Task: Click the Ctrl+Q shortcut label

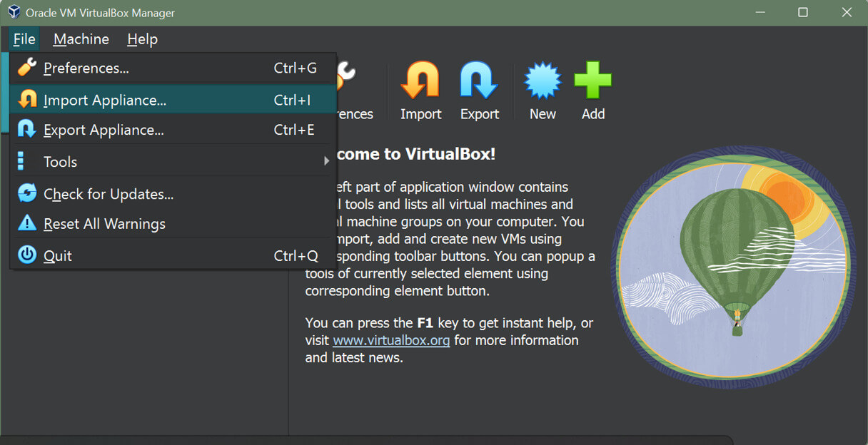Action: [296, 256]
